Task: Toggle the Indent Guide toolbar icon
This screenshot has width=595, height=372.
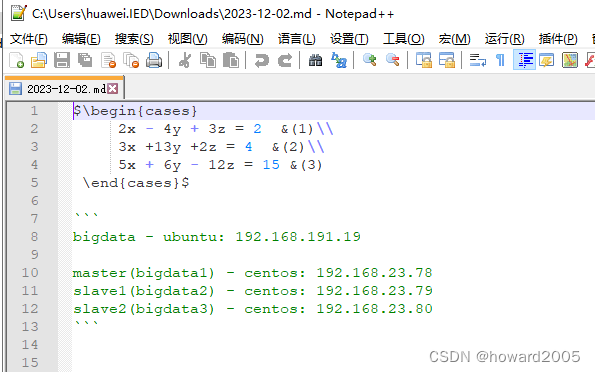Action: pyautogui.click(x=524, y=60)
